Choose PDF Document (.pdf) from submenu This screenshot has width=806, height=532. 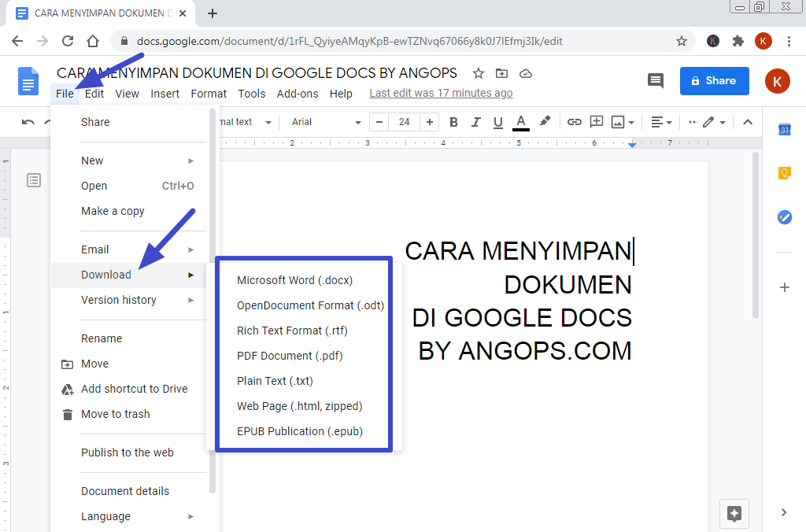[290, 356]
